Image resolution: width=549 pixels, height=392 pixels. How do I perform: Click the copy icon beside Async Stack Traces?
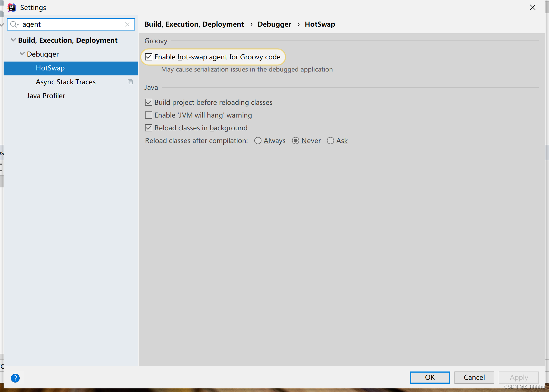[130, 82]
